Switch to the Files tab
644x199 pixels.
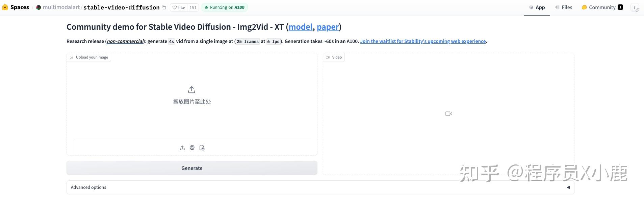pos(564,7)
